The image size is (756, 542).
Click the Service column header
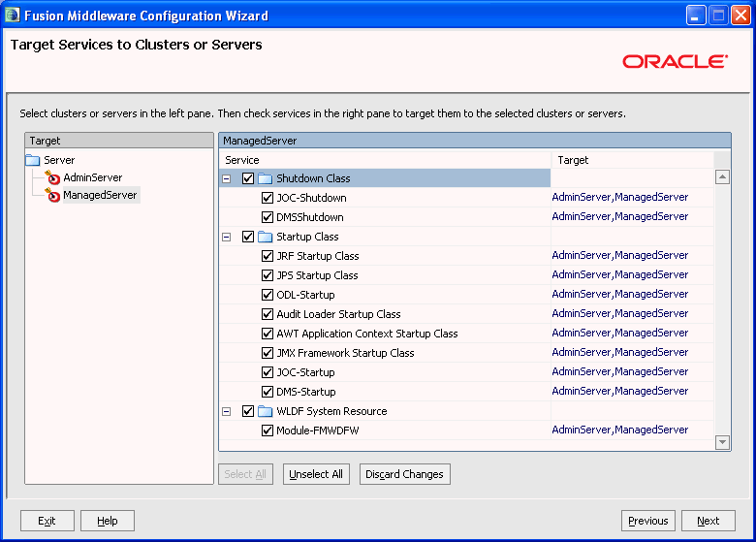click(385, 160)
